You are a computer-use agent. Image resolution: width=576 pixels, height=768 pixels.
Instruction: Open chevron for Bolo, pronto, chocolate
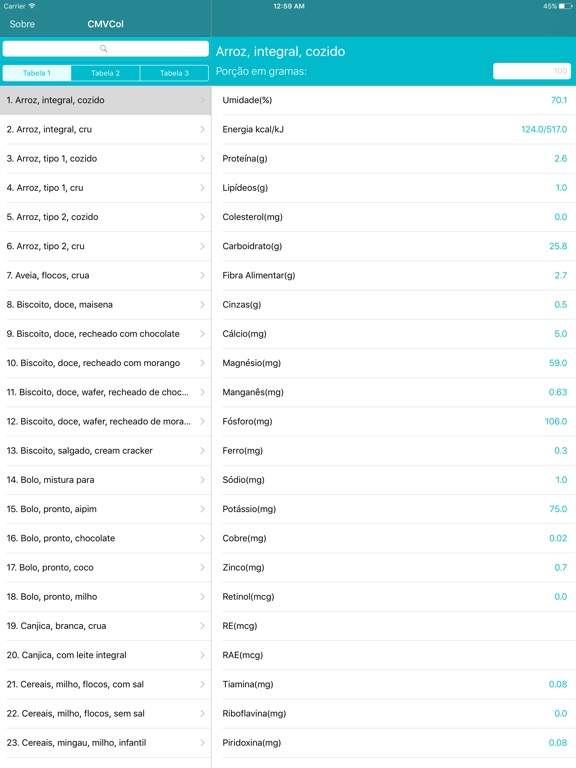coord(202,538)
